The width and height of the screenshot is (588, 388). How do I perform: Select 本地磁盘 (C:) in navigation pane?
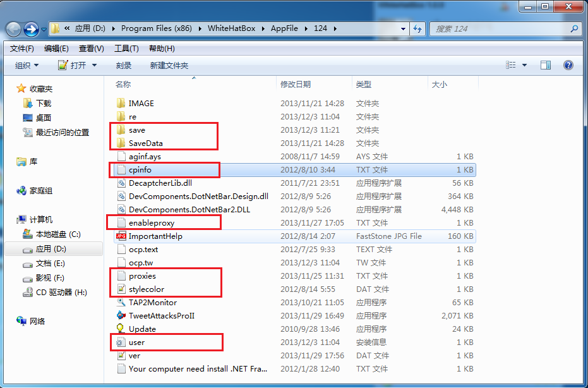pyautogui.click(x=58, y=234)
